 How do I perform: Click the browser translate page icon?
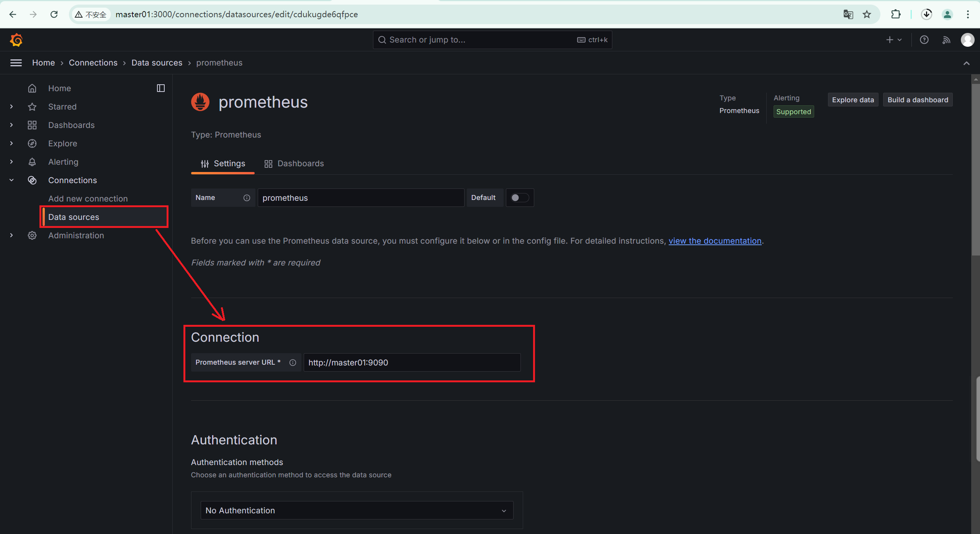pos(848,15)
